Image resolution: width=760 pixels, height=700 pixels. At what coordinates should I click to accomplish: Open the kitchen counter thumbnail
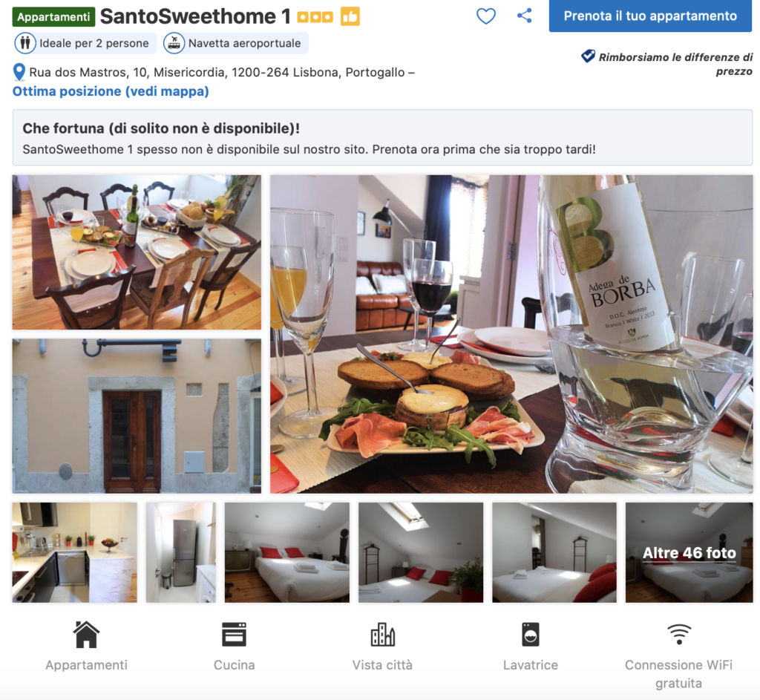point(75,552)
